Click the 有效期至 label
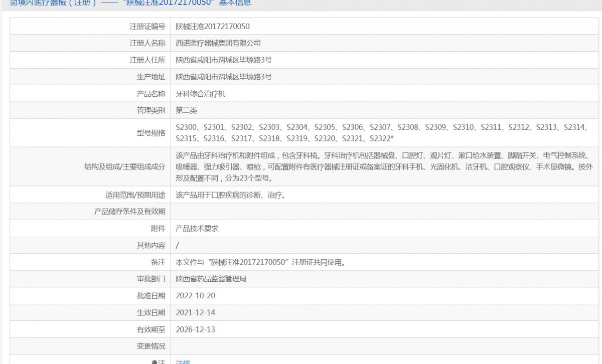Screen dimensions: 602x364 point(150,329)
